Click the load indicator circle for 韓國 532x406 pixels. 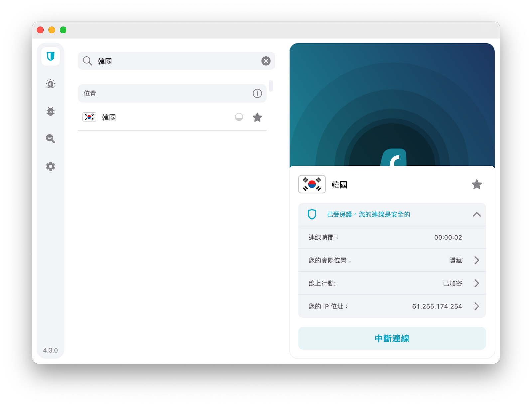click(239, 117)
